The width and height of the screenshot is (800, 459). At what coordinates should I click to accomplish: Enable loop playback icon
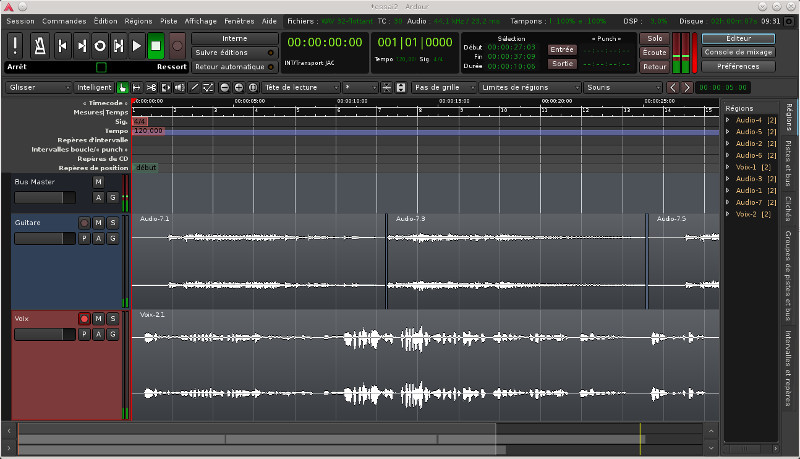[x=99, y=45]
